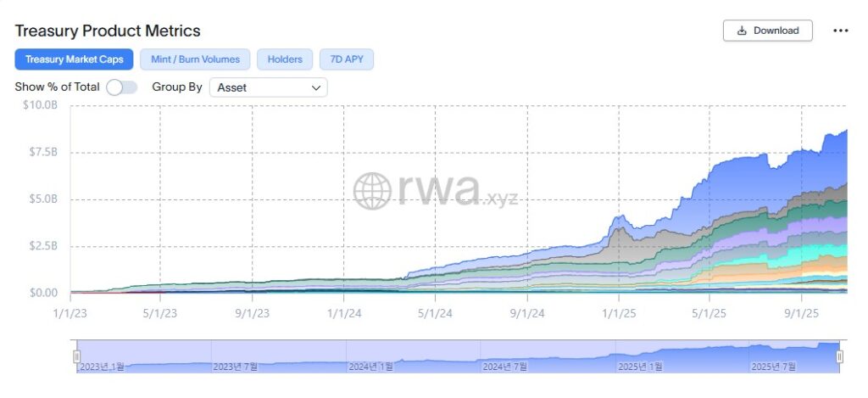Switch to the Mint / Burn Volumes tab
This screenshot has height=398, width=868.
[x=195, y=59]
